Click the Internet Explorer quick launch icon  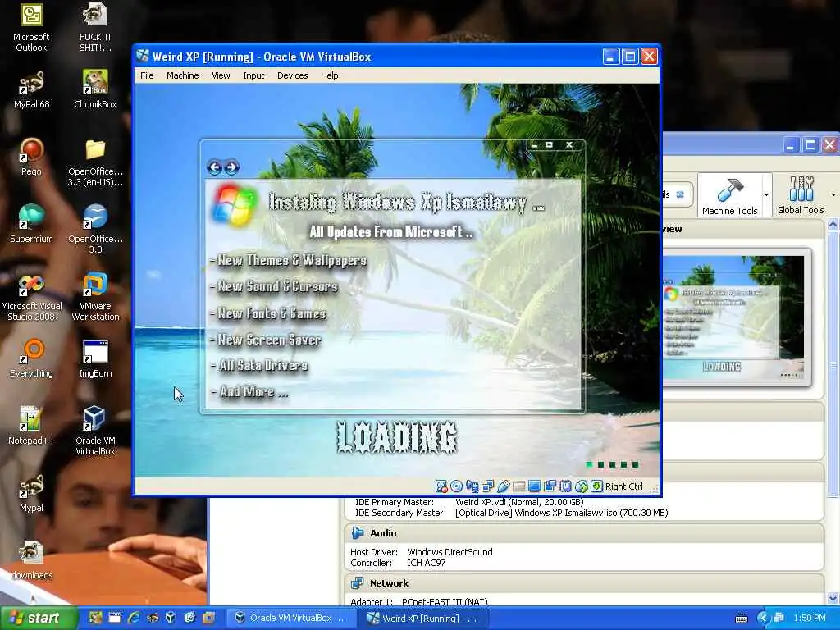coord(134,618)
